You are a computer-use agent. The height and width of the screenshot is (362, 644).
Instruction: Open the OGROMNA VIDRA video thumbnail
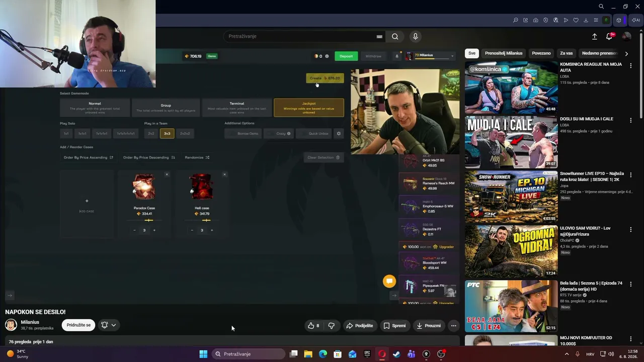coord(511,251)
